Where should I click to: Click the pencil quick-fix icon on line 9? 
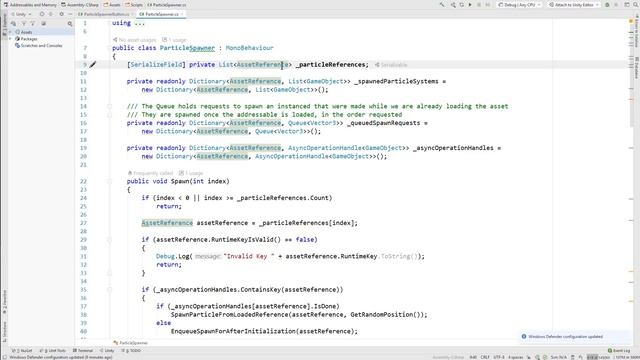pos(93,64)
